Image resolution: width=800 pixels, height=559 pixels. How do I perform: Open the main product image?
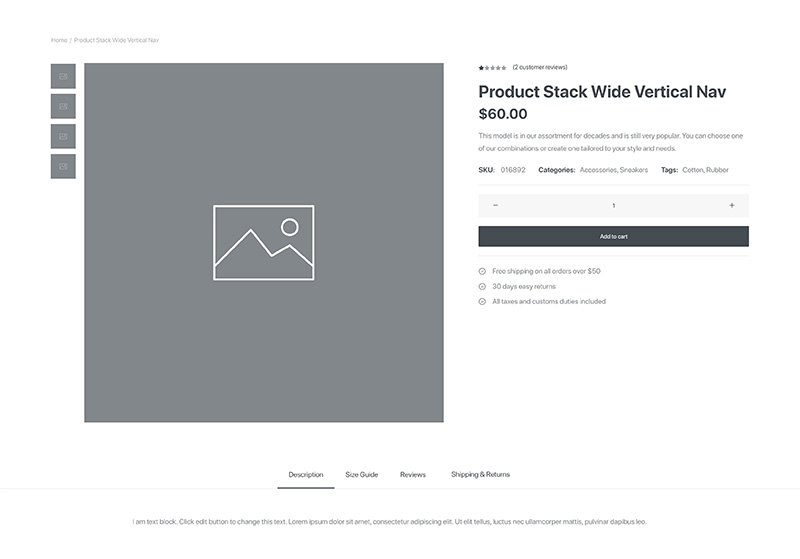(x=264, y=243)
